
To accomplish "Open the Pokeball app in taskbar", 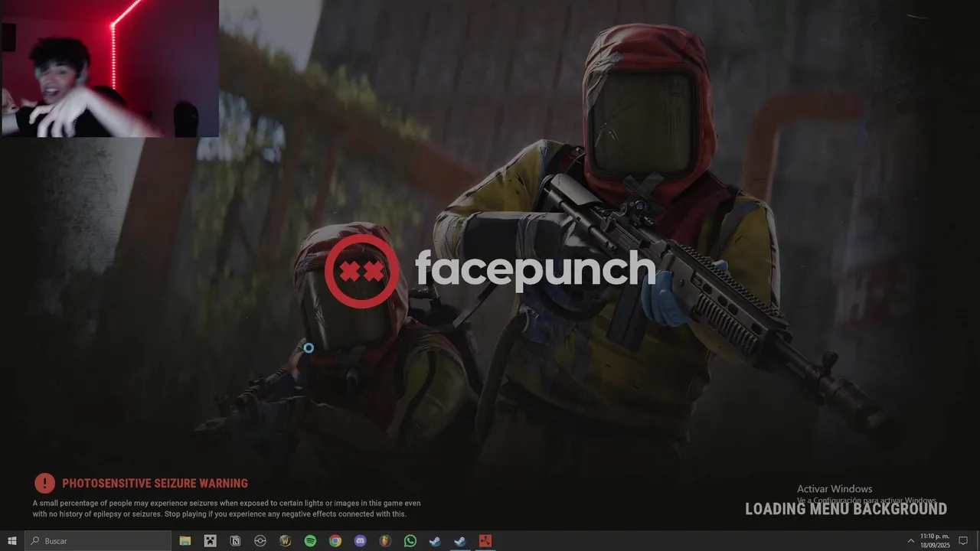I will click(260, 541).
